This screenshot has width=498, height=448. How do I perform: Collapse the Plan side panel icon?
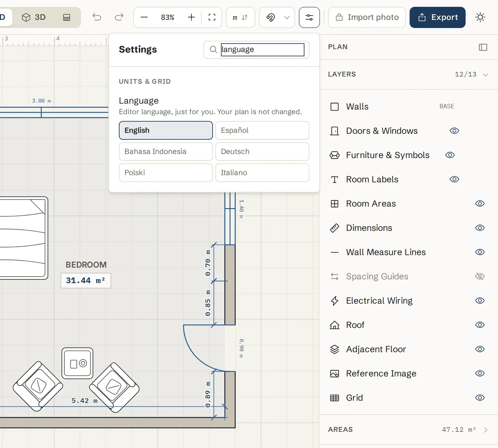click(x=483, y=47)
